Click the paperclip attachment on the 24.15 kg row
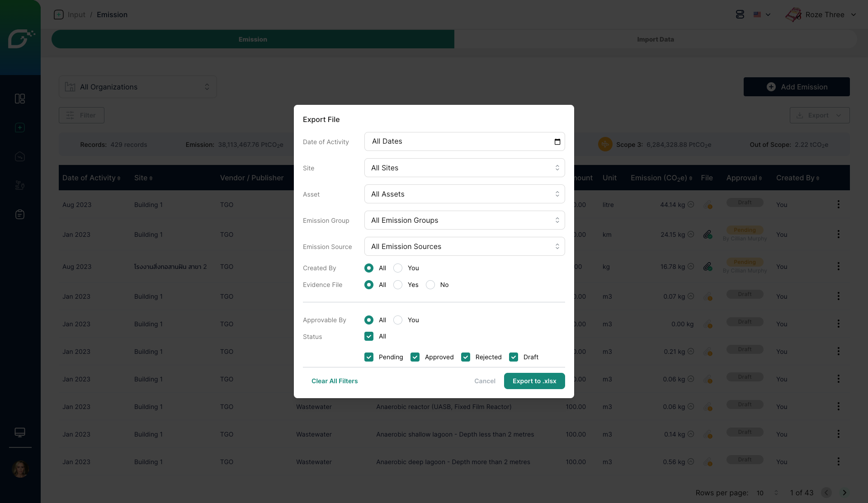868x503 pixels. click(x=708, y=235)
